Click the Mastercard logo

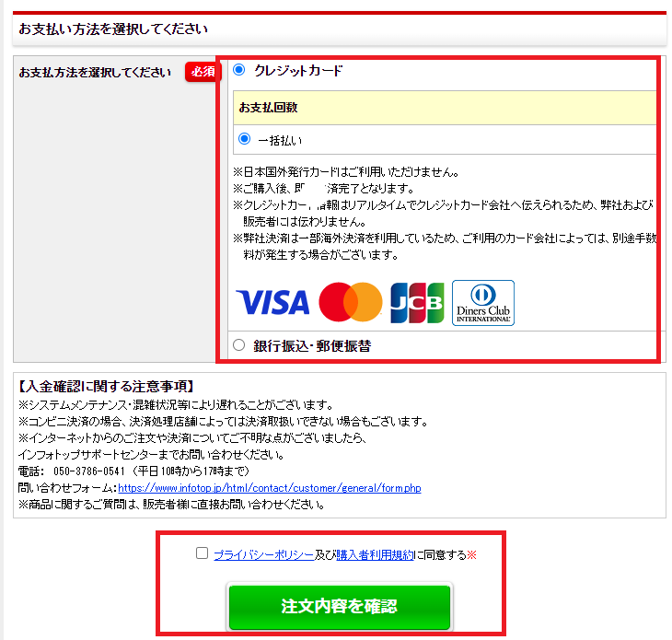point(351,302)
